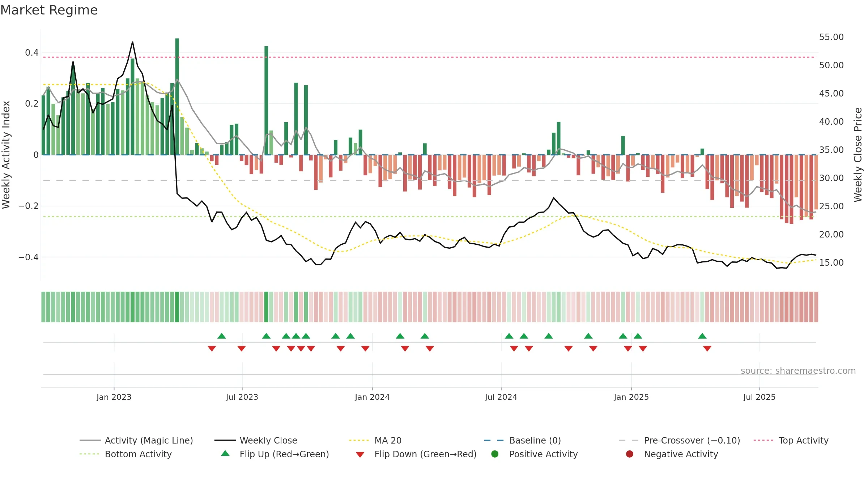This screenshot has width=868, height=488.
Task: Toggle the Top Activity legend entry
Action: (x=791, y=440)
